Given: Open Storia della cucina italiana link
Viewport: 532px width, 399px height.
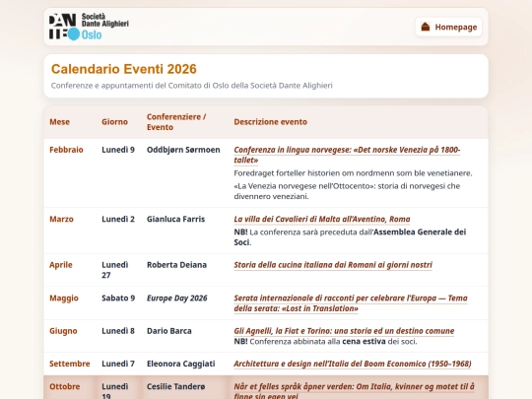Looking at the screenshot, I should tap(333, 265).
